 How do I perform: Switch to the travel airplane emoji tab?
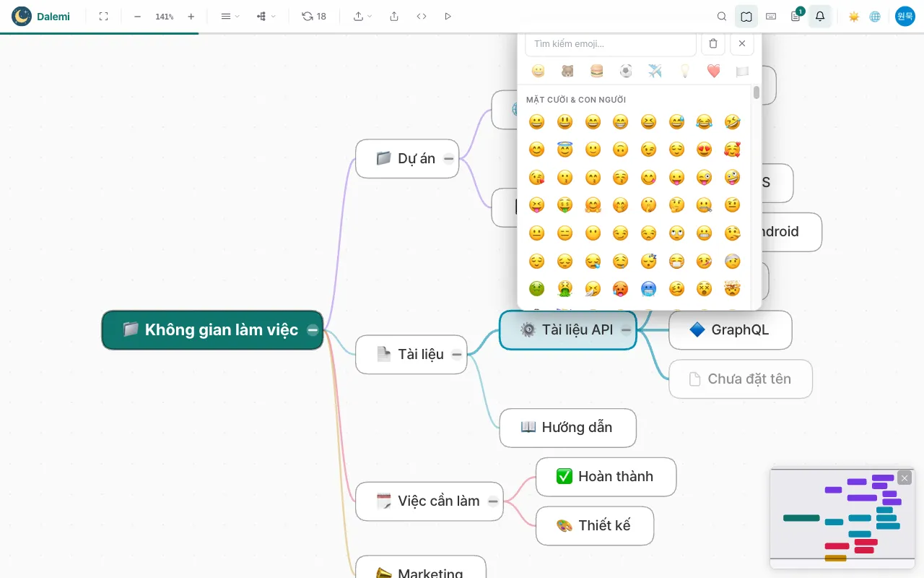tap(655, 71)
